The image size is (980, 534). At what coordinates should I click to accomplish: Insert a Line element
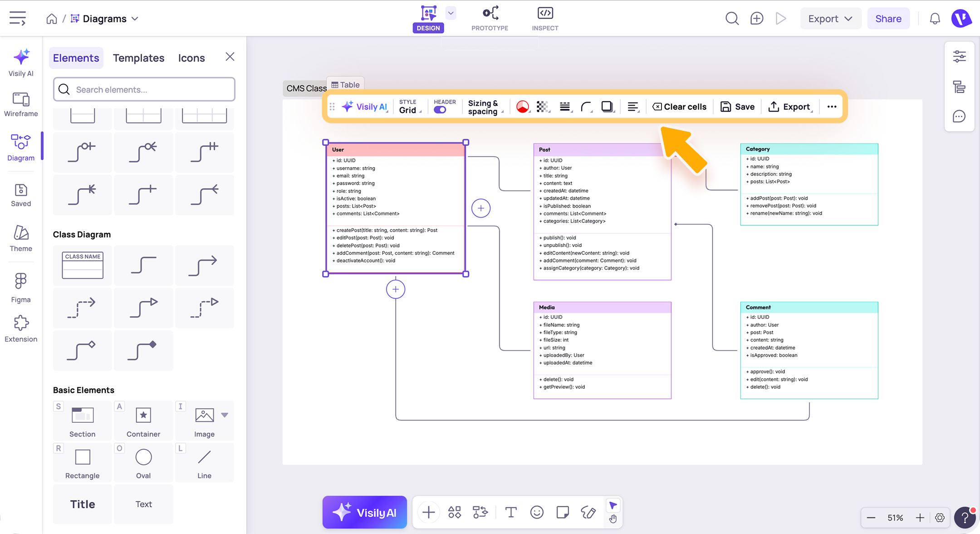coord(205,462)
